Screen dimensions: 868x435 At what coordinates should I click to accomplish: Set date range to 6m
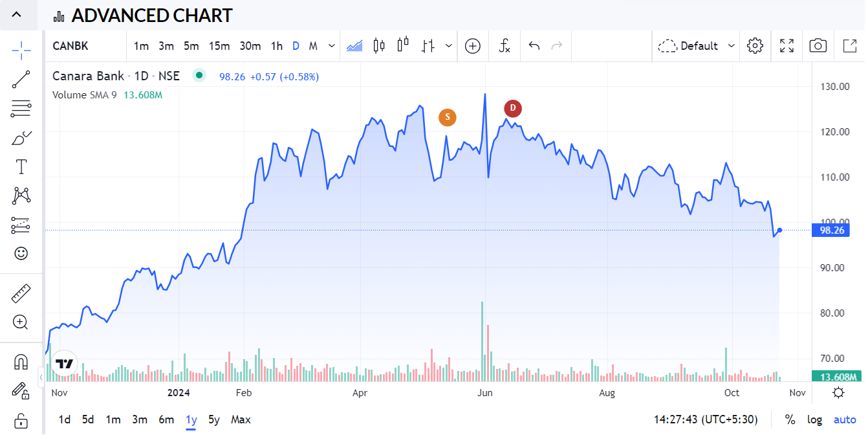click(x=166, y=419)
